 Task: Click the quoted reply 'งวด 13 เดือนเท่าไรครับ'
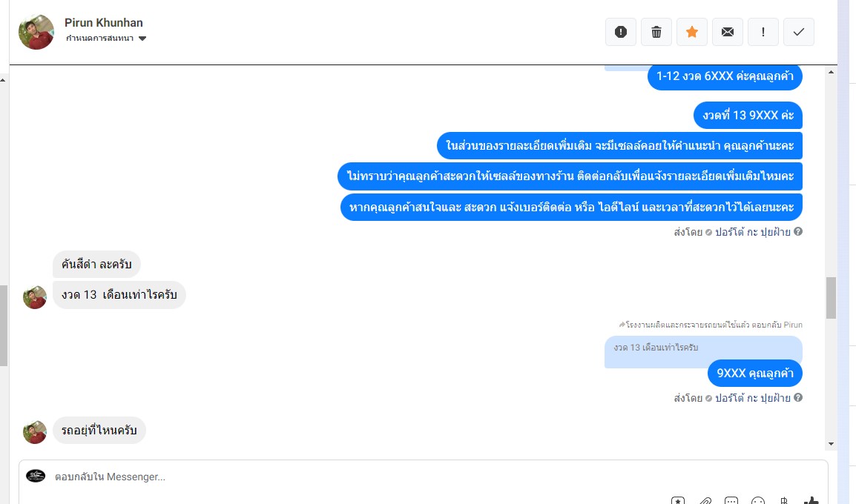[x=656, y=348]
